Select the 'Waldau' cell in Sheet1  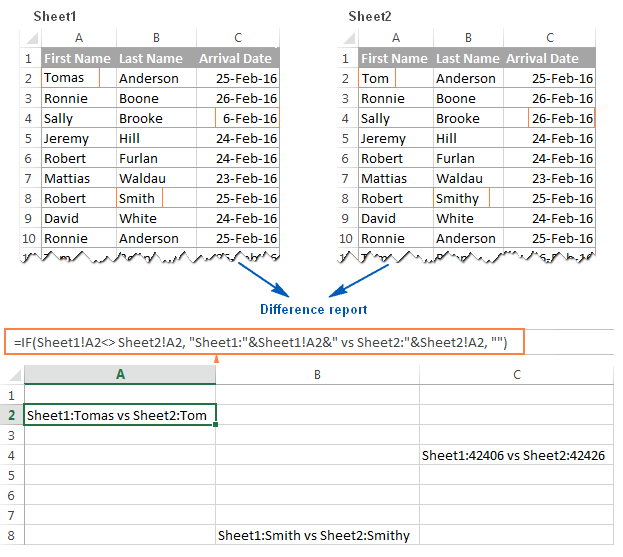click(156, 178)
